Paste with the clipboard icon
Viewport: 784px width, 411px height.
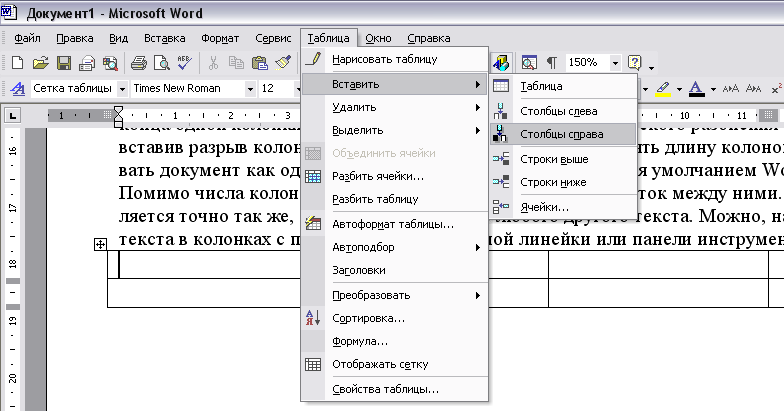260,62
